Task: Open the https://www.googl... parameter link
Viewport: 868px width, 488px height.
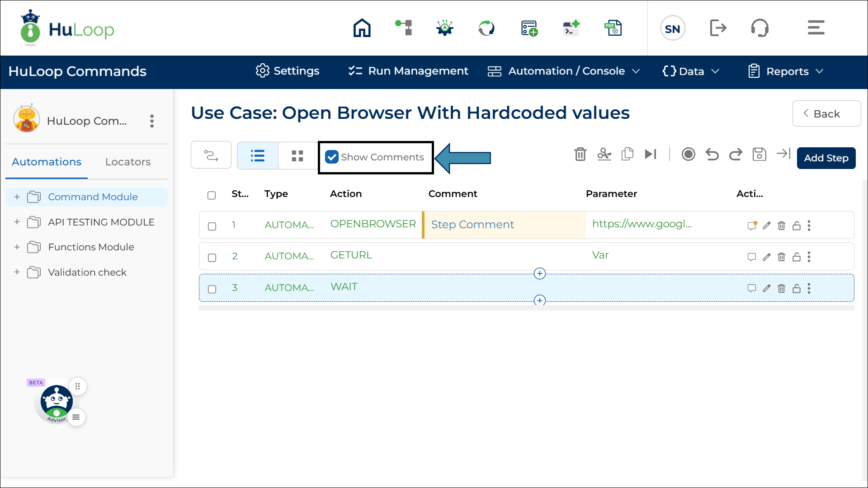Action: pyautogui.click(x=642, y=224)
